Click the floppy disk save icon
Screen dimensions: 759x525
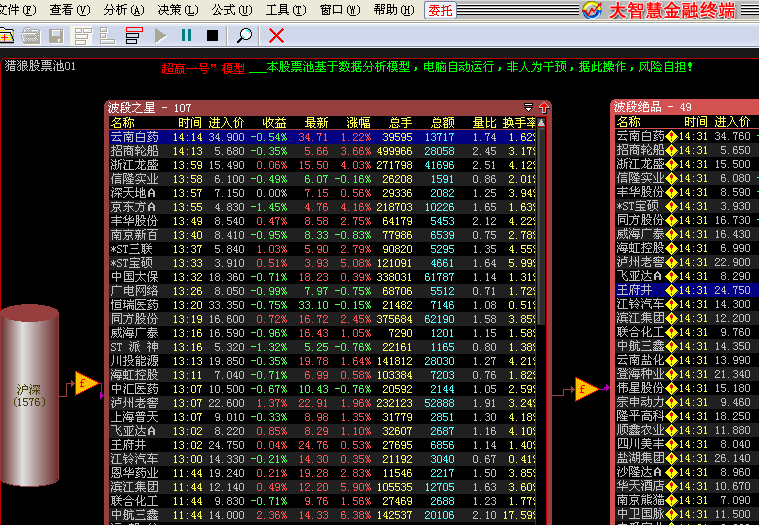(x=56, y=36)
